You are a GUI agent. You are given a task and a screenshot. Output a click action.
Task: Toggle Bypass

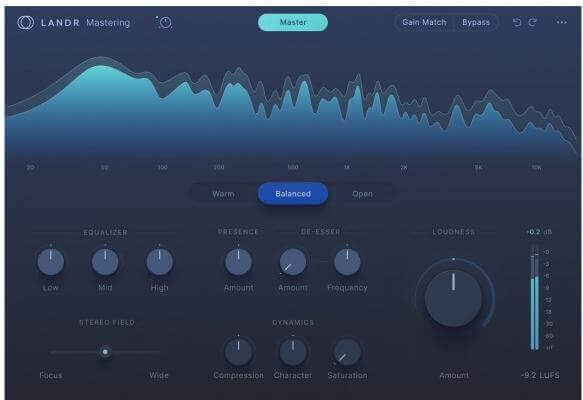pyautogui.click(x=476, y=22)
